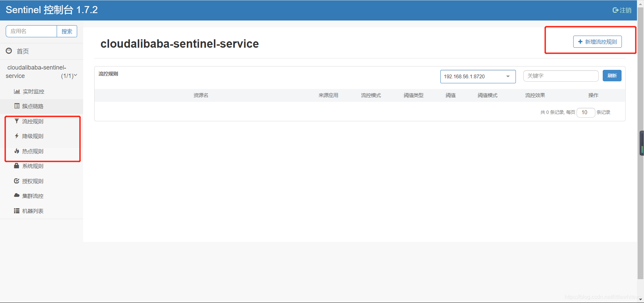The width and height of the screenshot is (644, 303).
Task: Click the dropdown caret of machine selector
Action: pyautogui.click(x=508, y=77)
